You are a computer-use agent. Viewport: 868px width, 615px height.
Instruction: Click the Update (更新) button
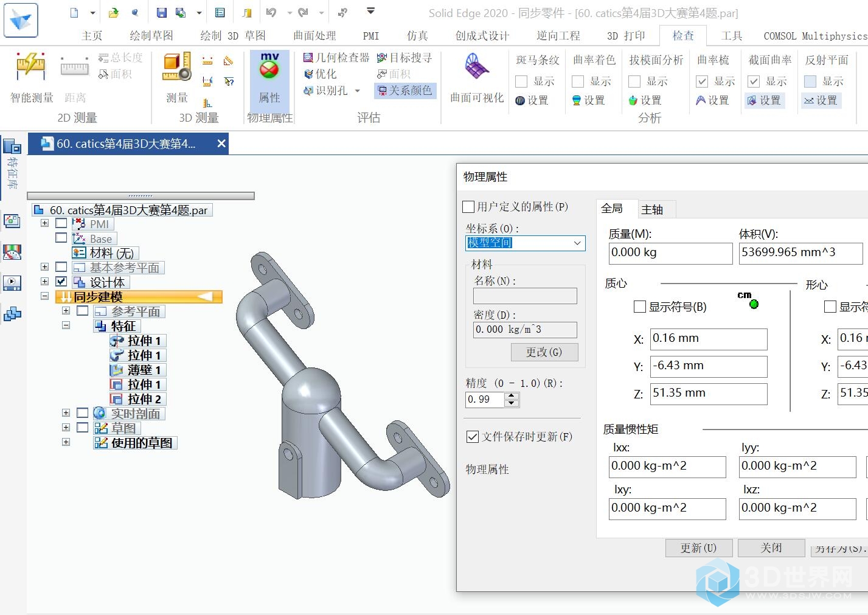[698, 548]
